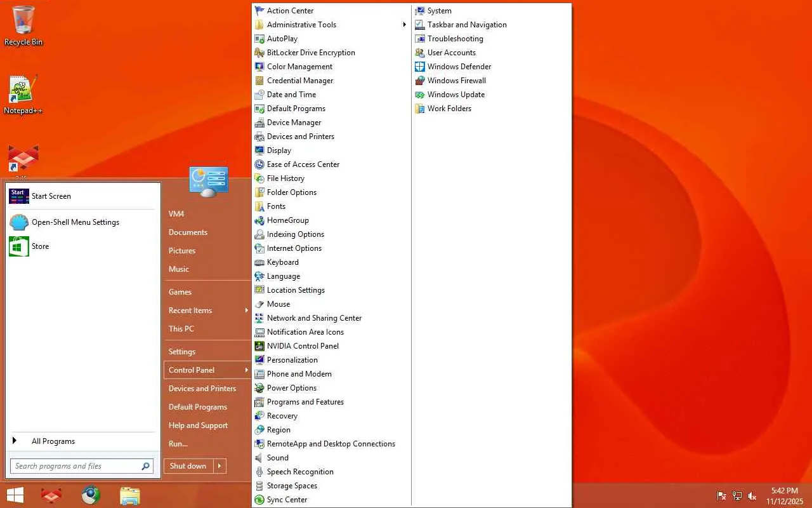Viewport: 812px width, 508px height.
Task: Click the Action Center flag in tray
Action: (x=722, y=496)
